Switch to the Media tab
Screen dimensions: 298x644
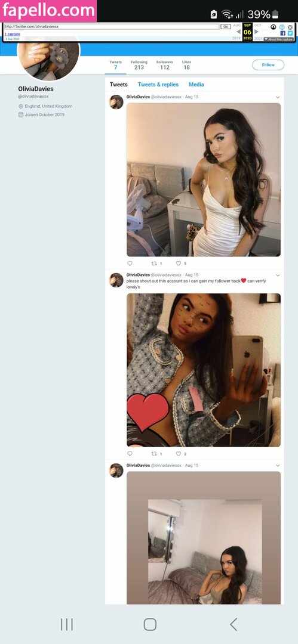tap(196, 85)
